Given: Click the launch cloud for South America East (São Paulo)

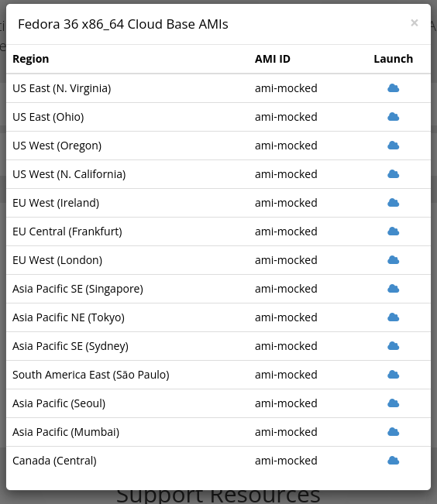Looking at the screenshot, I should point(394,375).
